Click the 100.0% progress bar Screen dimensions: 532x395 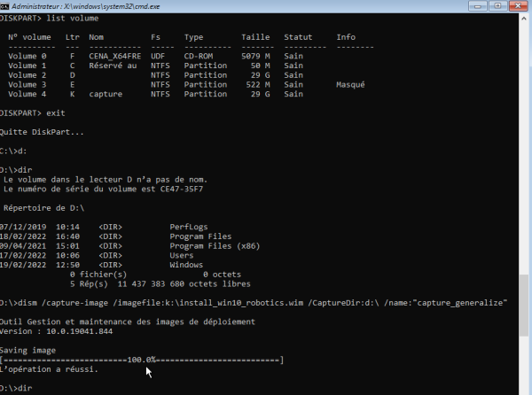point(142,360)
